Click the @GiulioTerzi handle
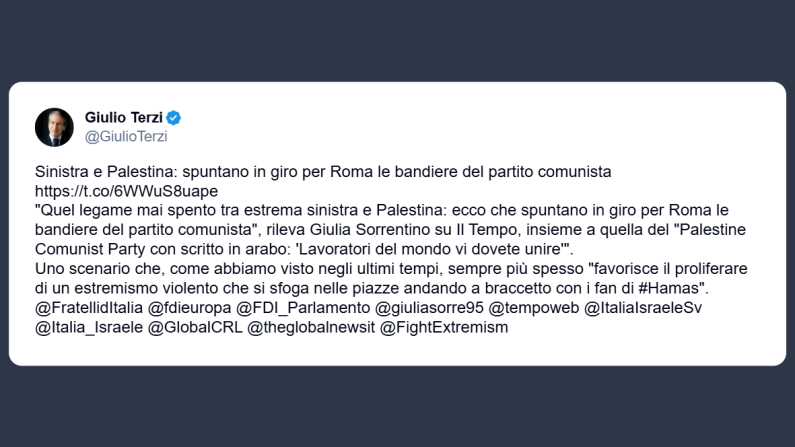 click(125, 137)
